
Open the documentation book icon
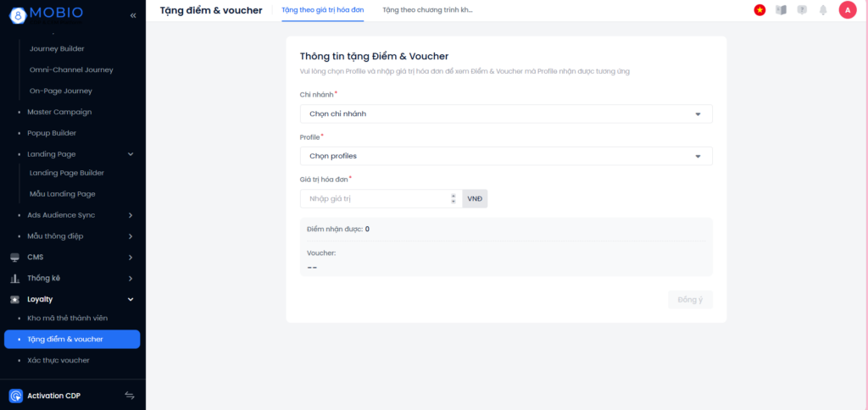781,10
